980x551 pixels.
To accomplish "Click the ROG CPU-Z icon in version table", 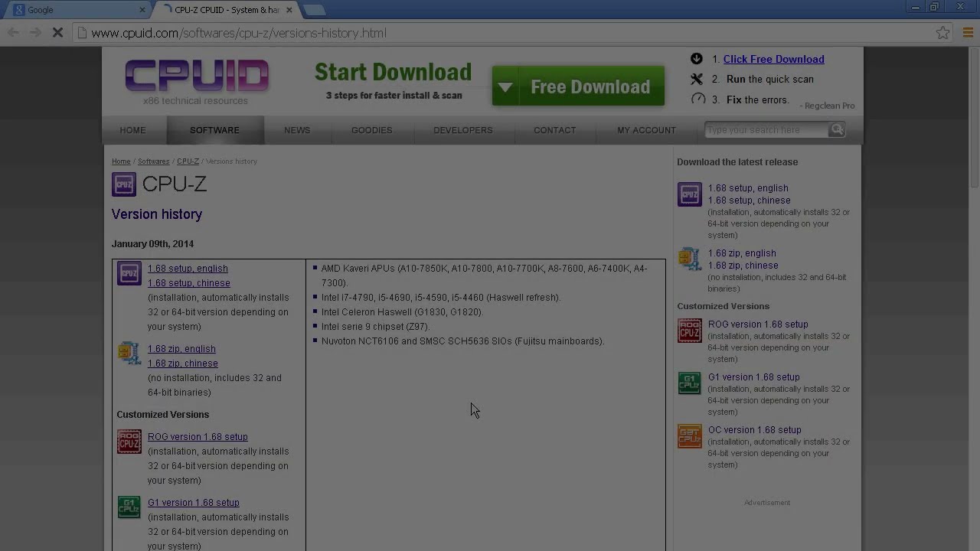I will [129, 442].
